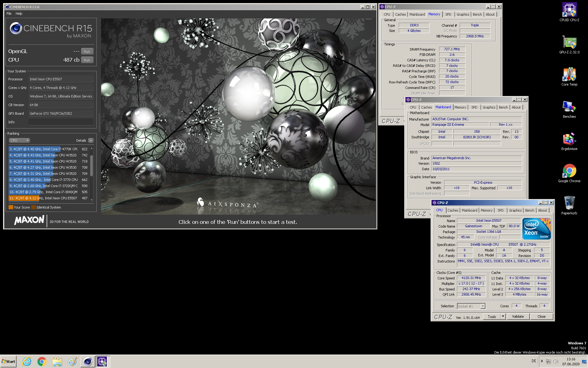Click DE language indicator
Screen dimensions: 588x368
(x=534, y=361)
